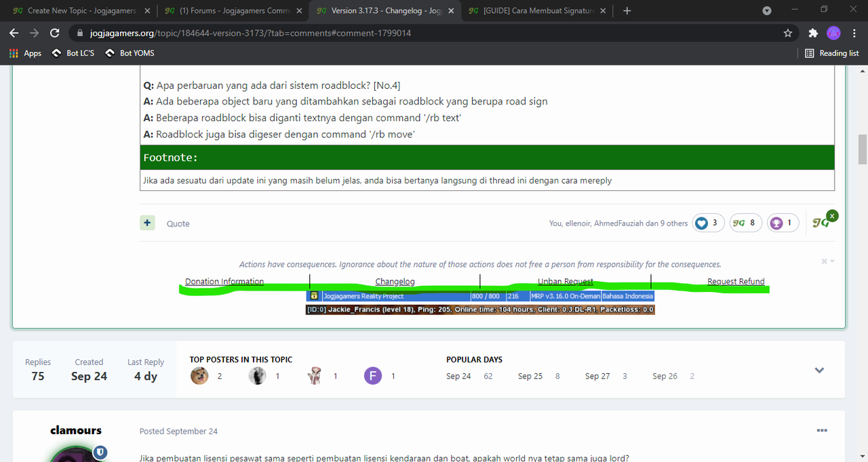
Task: Open the Unban Request signature link
Action: (566, 282)
